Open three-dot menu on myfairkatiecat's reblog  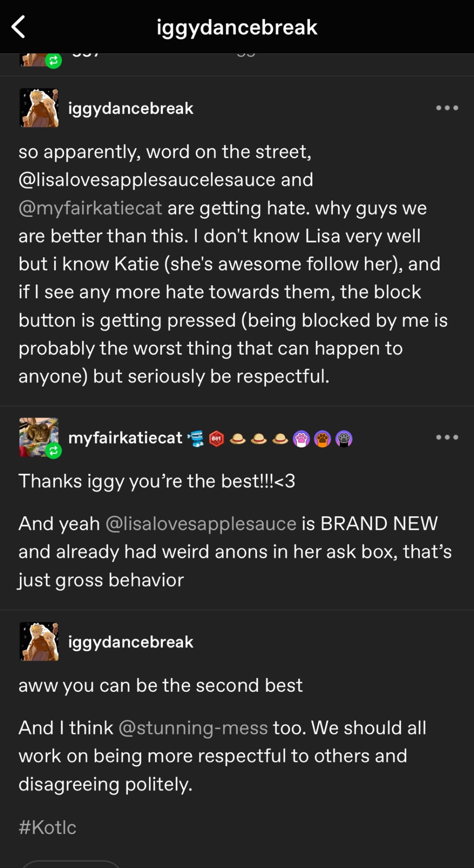coord(447,437)
